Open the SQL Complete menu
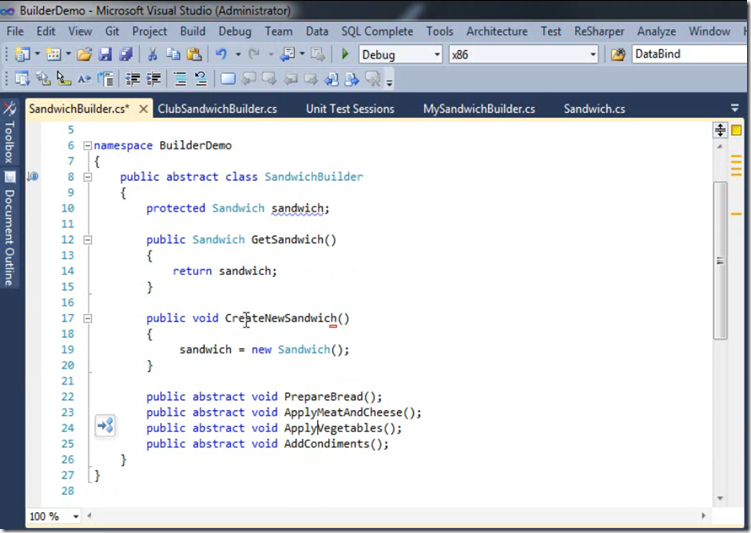This screenshot has height=533, width=751. pyautogui.click(x=377, y=31)
